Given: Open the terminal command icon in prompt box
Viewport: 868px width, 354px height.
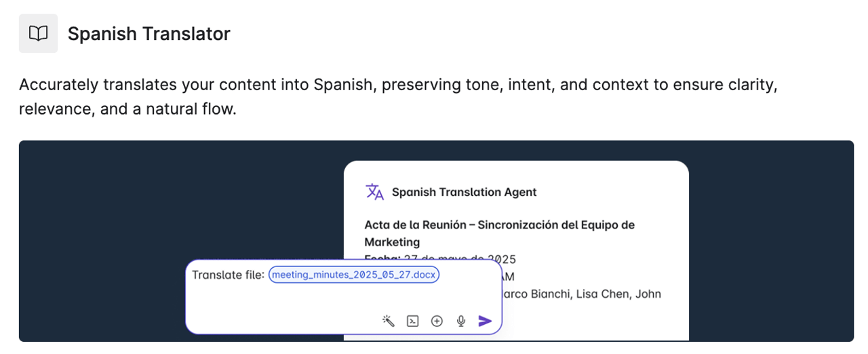Looking at the screenshot, I should (412, 321).
